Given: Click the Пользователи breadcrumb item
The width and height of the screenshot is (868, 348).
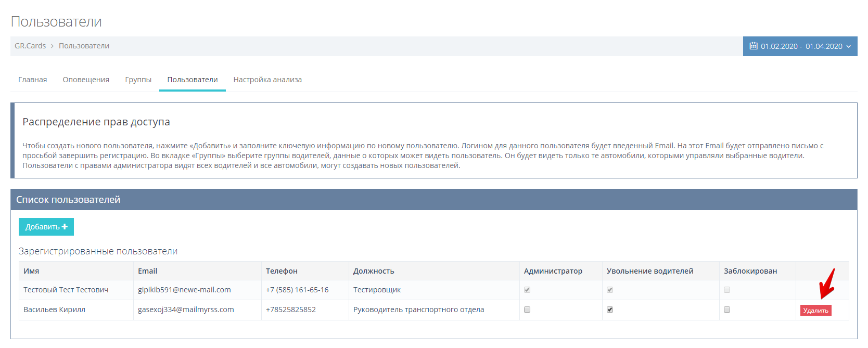Looking at the screenshot, I should coord(84,46).
